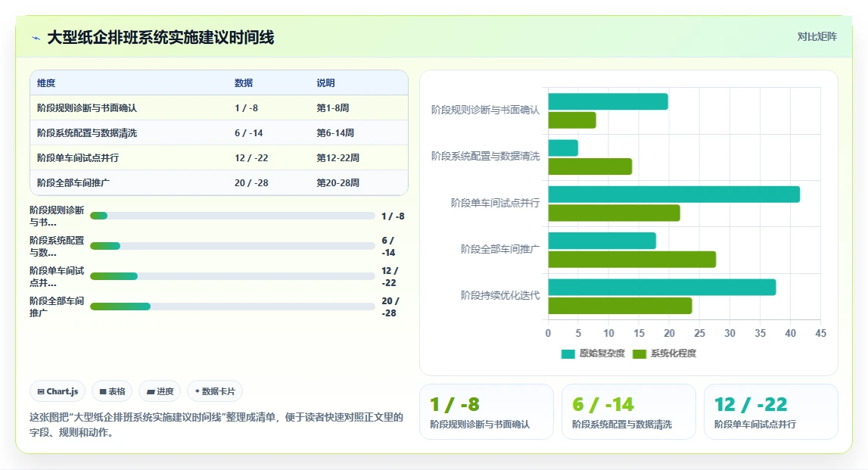Click the 6 / -14 data card

click(x=628, y=412)
